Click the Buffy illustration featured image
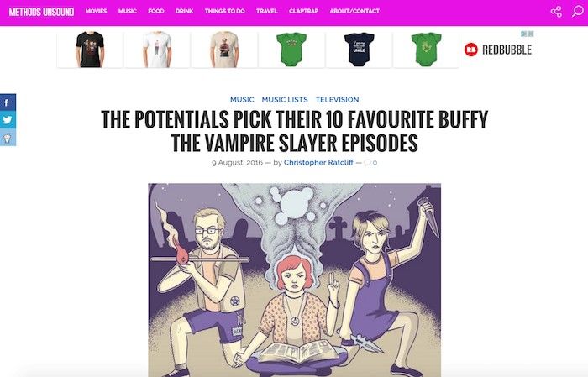The height and width of the screenshot is (377, 588). click(x=294, y=280)
